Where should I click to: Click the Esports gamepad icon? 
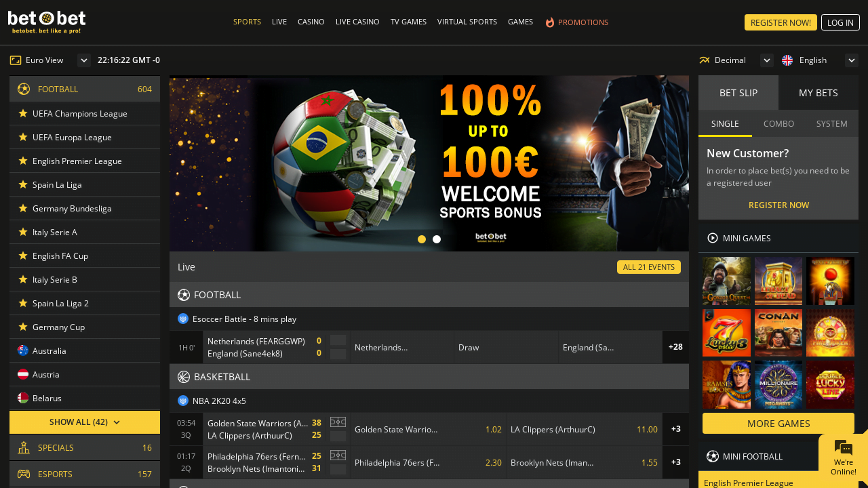coord(24,474)
